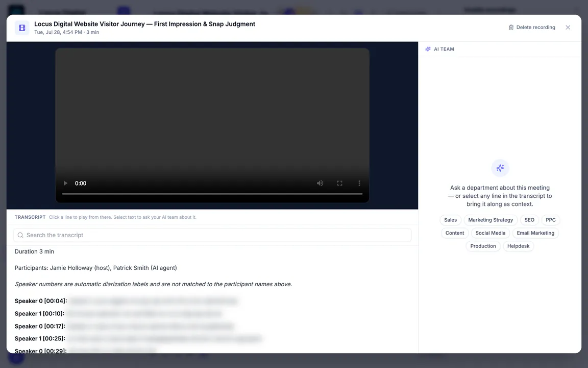Screen dimensions: 588x368
Task: Click the speaker diarization note line
Action: point(153,284)
